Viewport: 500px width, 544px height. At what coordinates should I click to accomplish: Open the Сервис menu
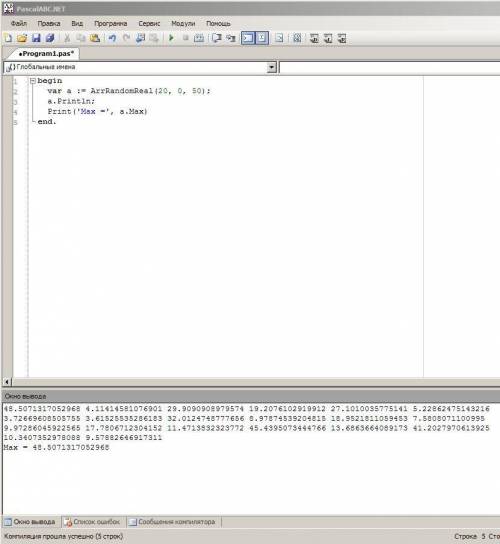click(149, 24)
